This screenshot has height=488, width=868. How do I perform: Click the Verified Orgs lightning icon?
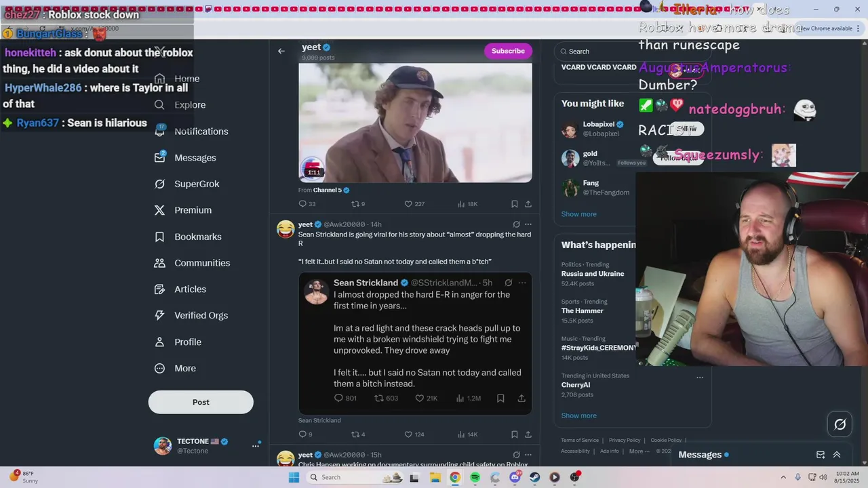[159, 315]
